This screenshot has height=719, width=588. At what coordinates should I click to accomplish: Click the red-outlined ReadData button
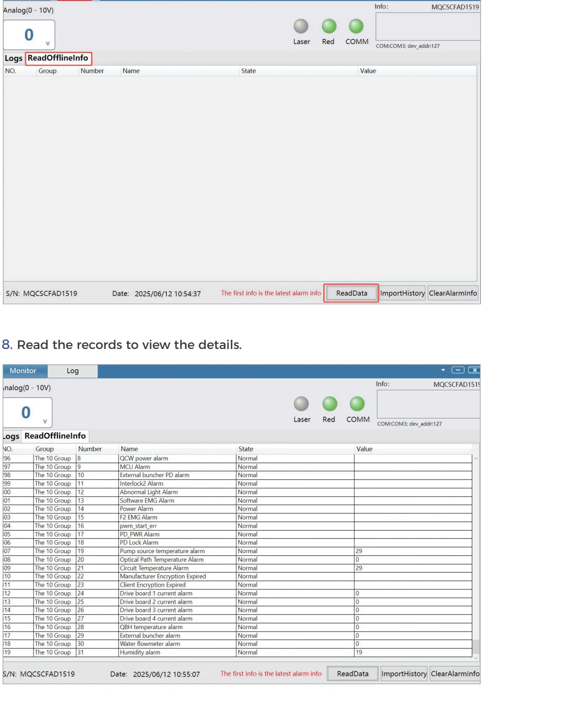pos(352,293)
